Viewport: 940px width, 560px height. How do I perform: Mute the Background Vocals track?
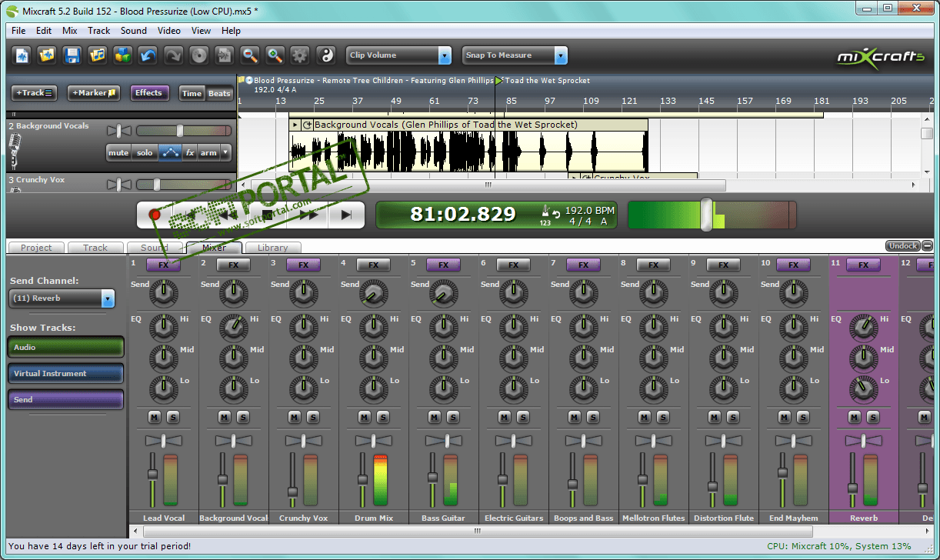click(x=118, y=152)
